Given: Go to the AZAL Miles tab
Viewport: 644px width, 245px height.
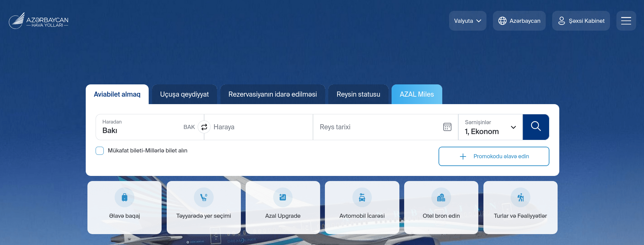Looking at the screenshot, I should [417, 94].
